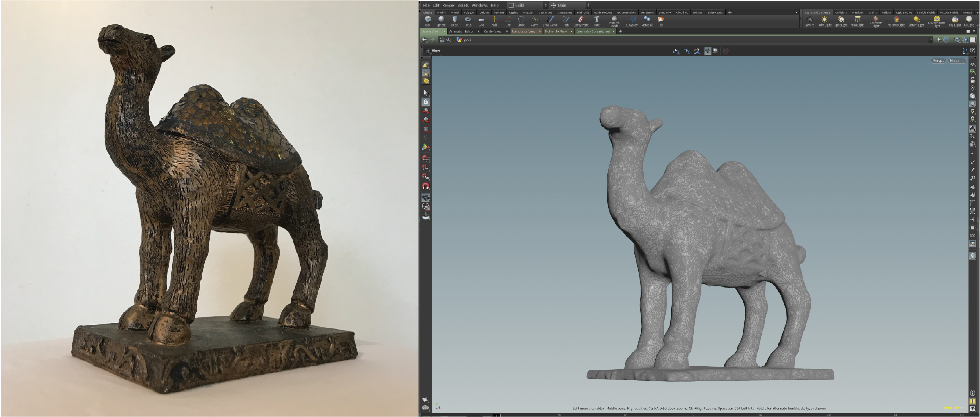Create Font geometry from shelf
Image resolution: width=980 pixels, height=417 pixels.
(x=596, y=20)
